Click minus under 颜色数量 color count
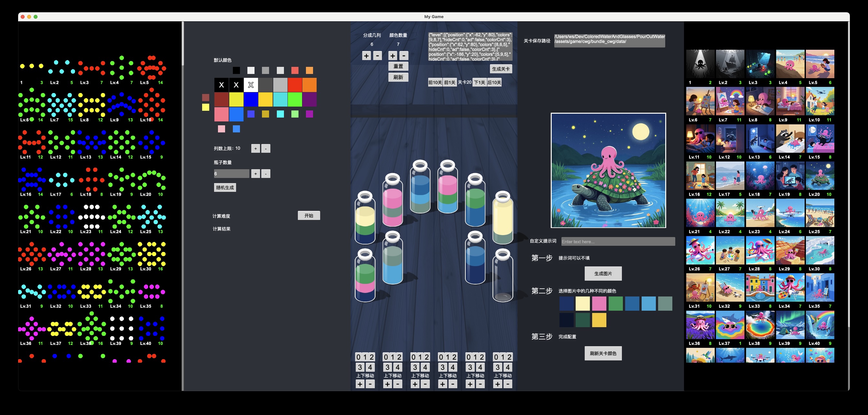The height and width of the screenshot is (415, 868). click(404, 56)
